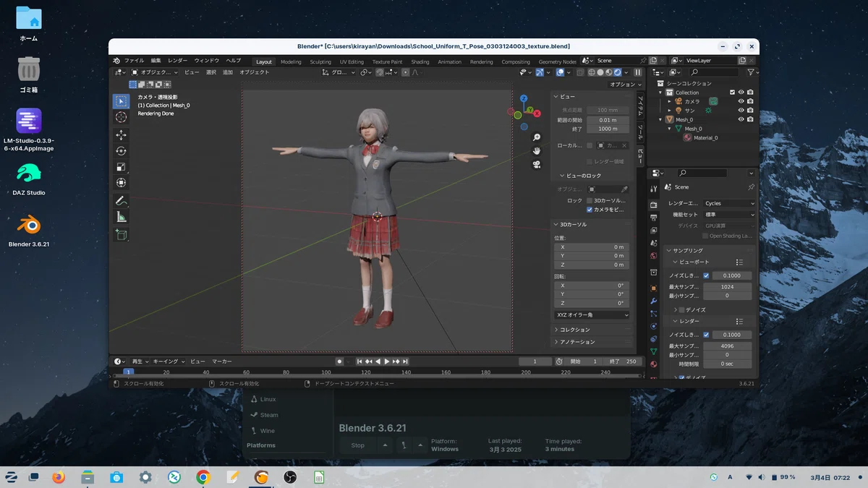Screen dimensions: 868x488
Task: Select the 3D Cursor tool
Action: coord(121,117)
